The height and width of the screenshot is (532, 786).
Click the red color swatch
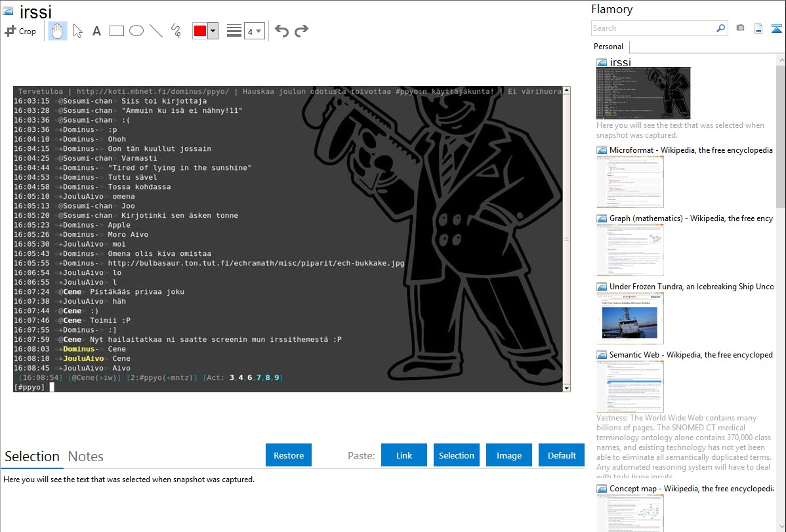(x=200, y=31)
